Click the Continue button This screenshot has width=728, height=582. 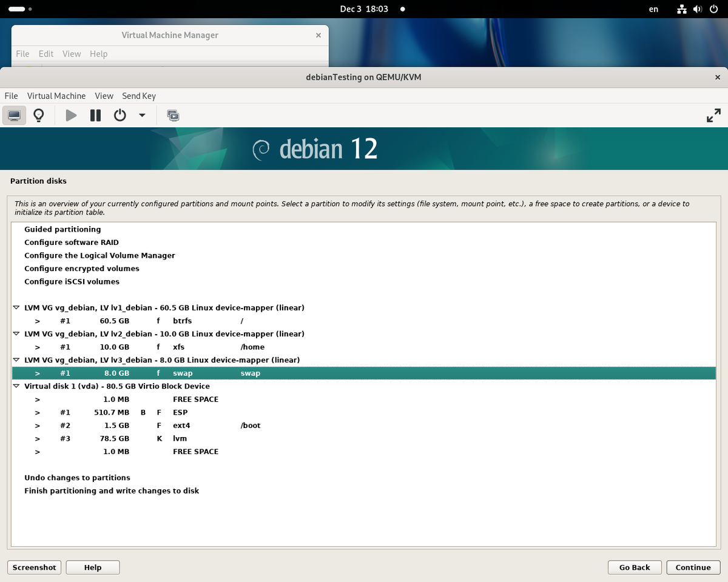pyautogui.click(x=693, y=567)
